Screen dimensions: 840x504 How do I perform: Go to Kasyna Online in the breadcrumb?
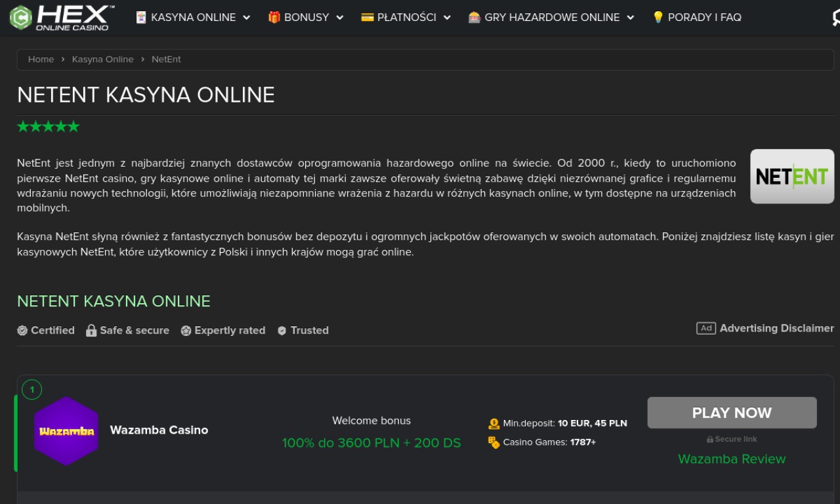tap(102, 59)
